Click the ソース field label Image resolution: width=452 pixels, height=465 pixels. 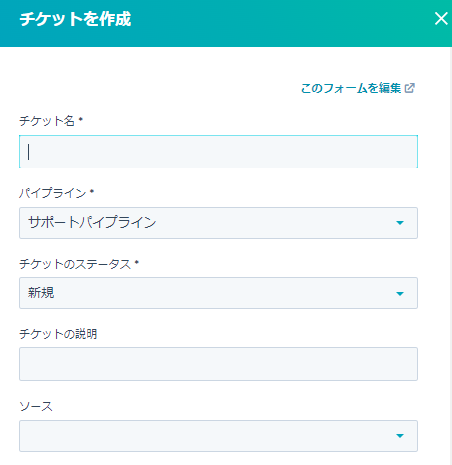point(36,406)
